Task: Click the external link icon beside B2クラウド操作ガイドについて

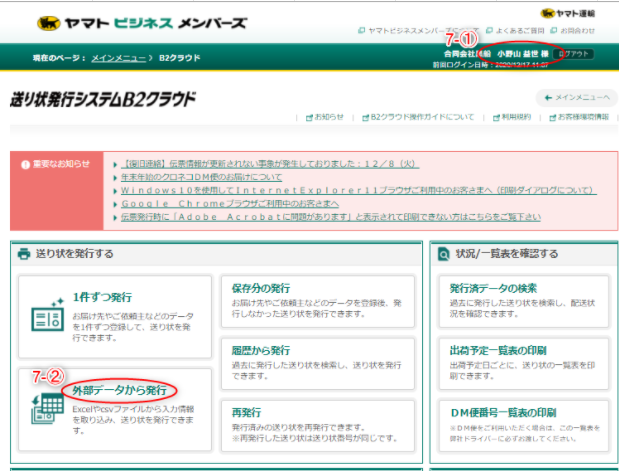Action: coord(366,118)
